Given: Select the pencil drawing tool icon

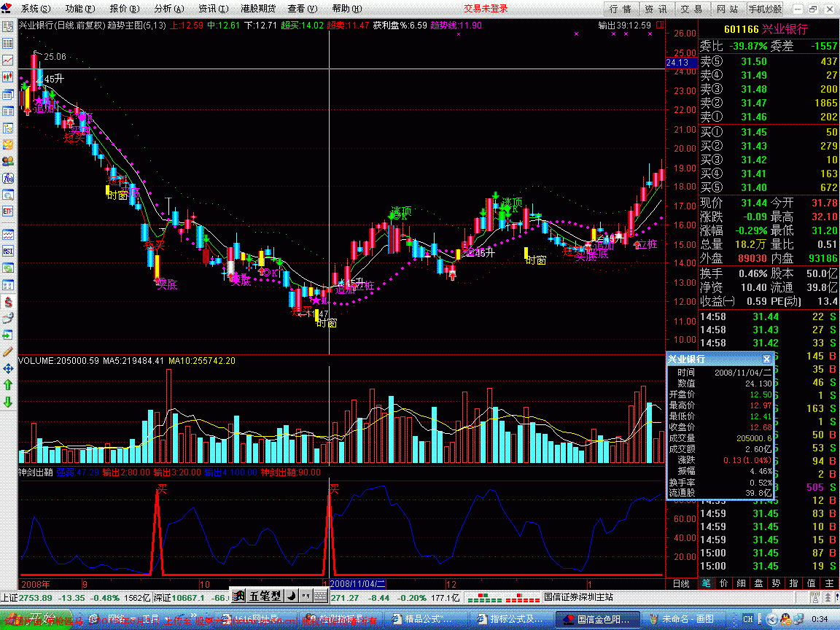Looking at the screenshot, I should point(8,351).
